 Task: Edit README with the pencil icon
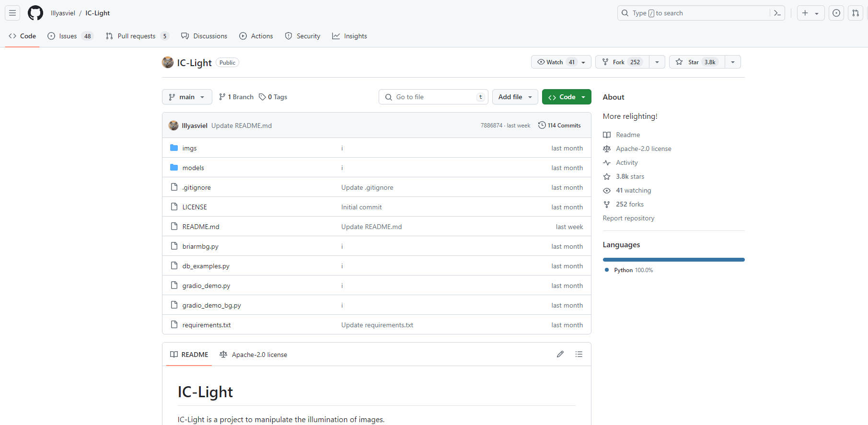(560, 354)
